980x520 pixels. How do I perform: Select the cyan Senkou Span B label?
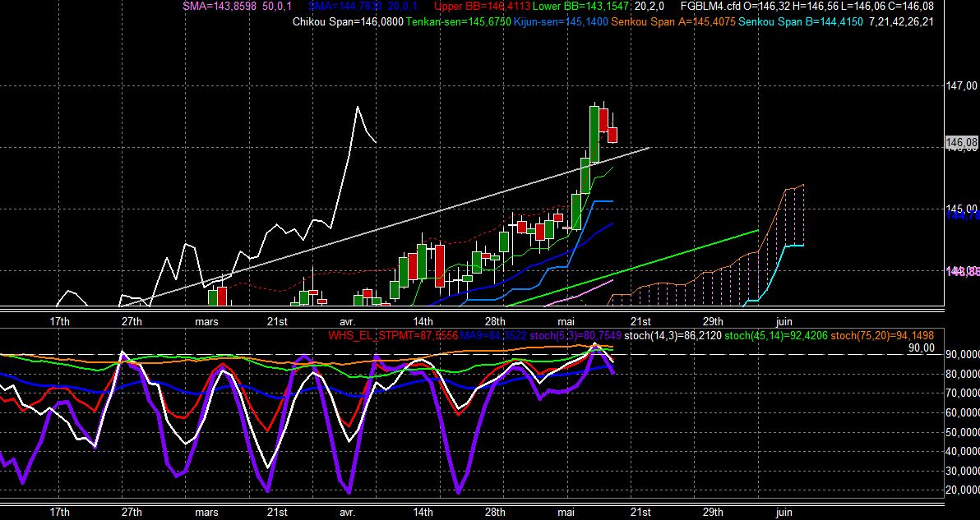click(801, 22)
